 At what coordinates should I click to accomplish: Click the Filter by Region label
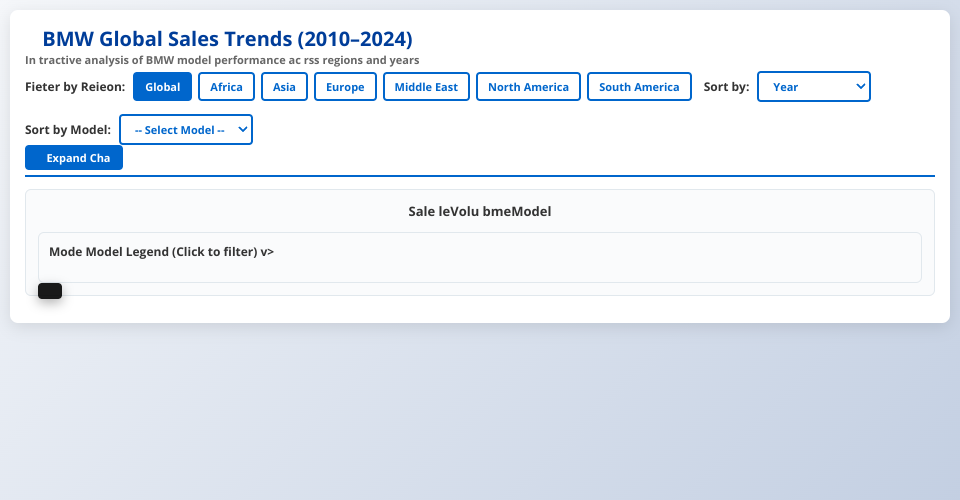(75, 87)
